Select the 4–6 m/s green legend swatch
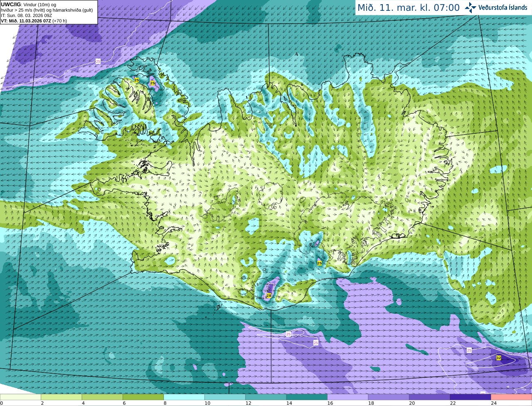This screenshot has height=406, width=532. click(102, 397)
